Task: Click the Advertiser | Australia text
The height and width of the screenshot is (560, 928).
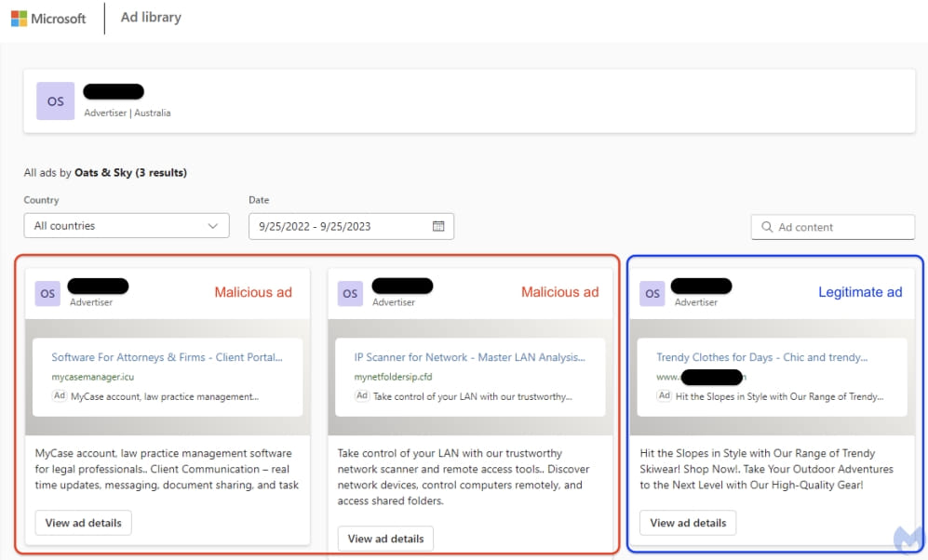Action: (128, 113)
